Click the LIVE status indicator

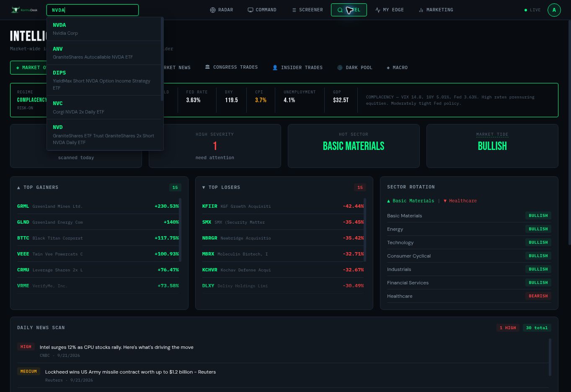tap(532, 10)
